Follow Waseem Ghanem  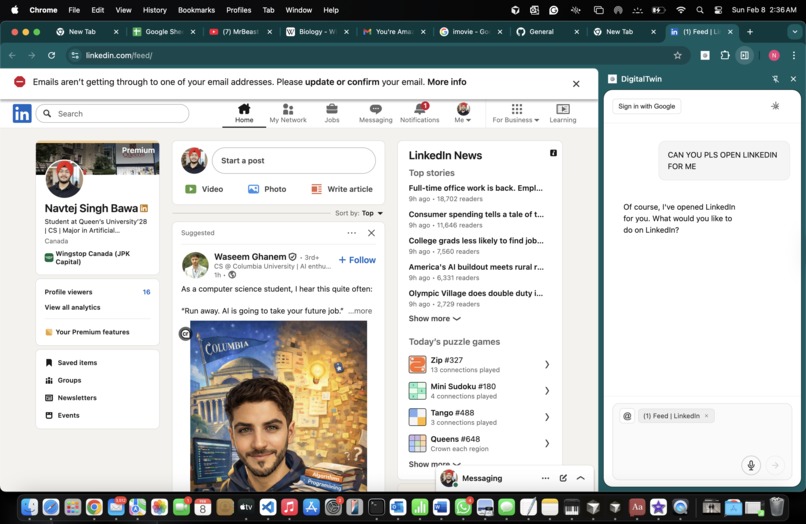click(x=357, y=260)
